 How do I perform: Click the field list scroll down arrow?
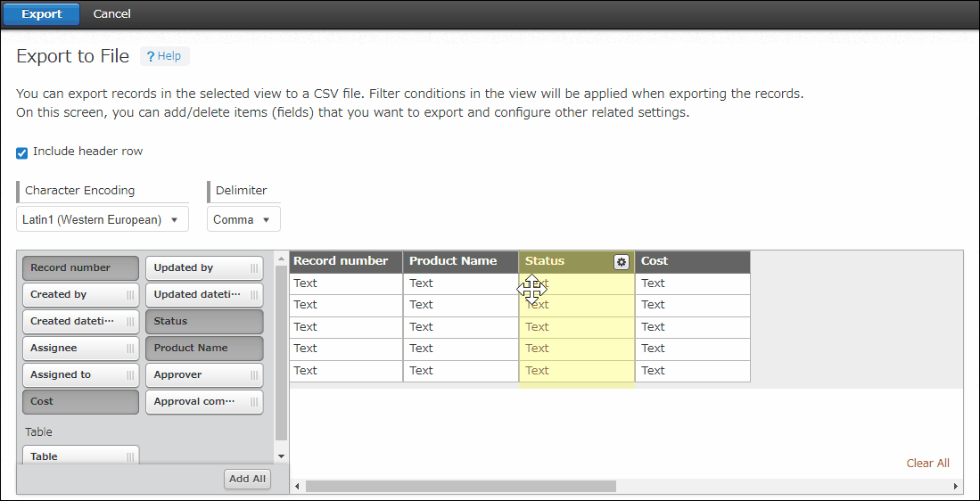[x=282, y=456]
